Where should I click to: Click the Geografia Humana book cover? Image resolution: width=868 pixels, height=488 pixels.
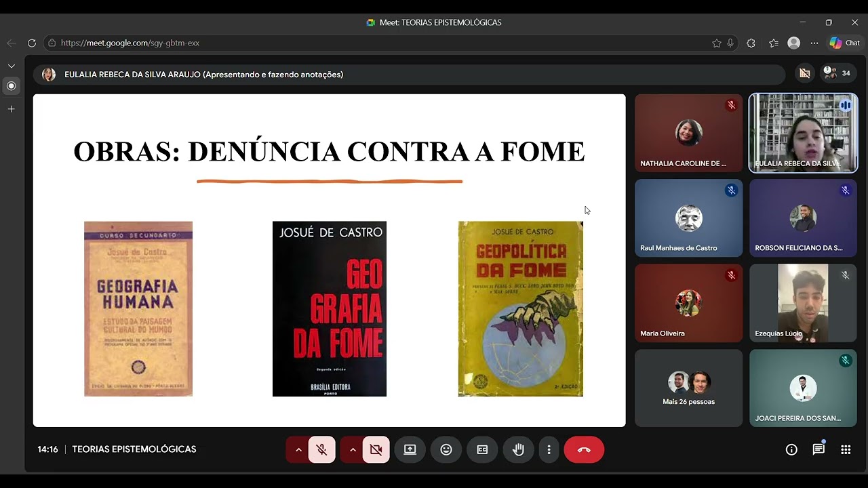(138, 309)
